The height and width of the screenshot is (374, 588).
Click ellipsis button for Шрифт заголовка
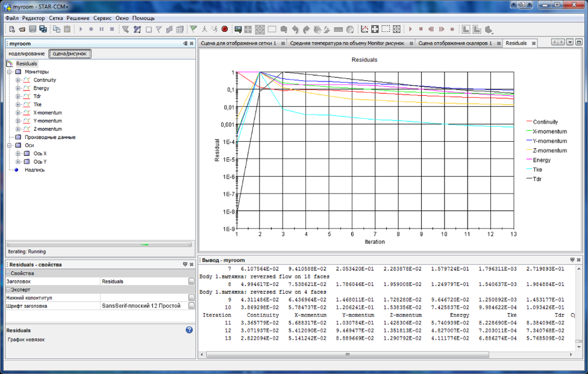pos(192,306)
